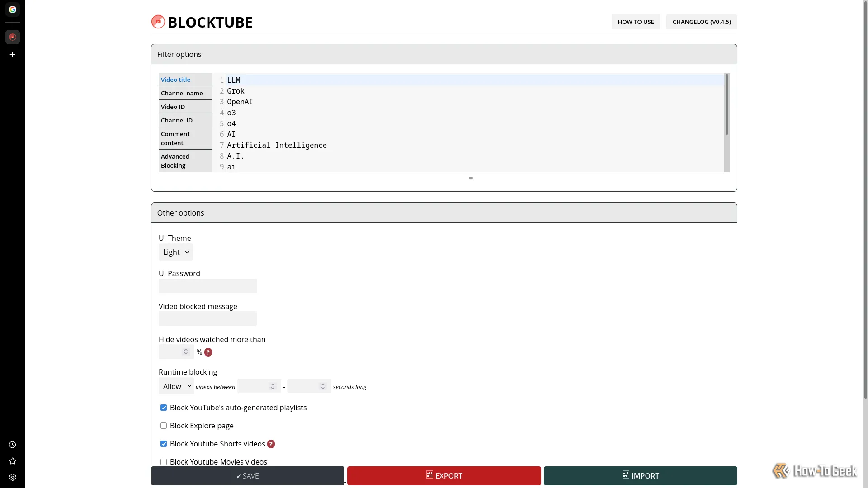Click the UI Password input field
The image size is (868, 488).
point(208,286)
